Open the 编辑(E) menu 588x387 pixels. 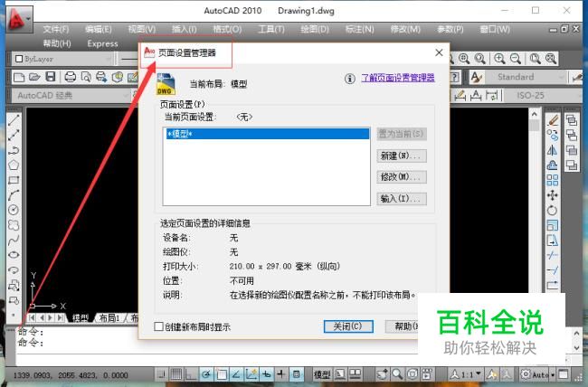tap(99, 29)
